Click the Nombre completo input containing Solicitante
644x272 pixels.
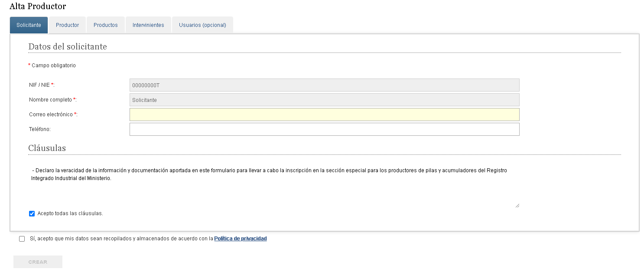tap(324, 100)
